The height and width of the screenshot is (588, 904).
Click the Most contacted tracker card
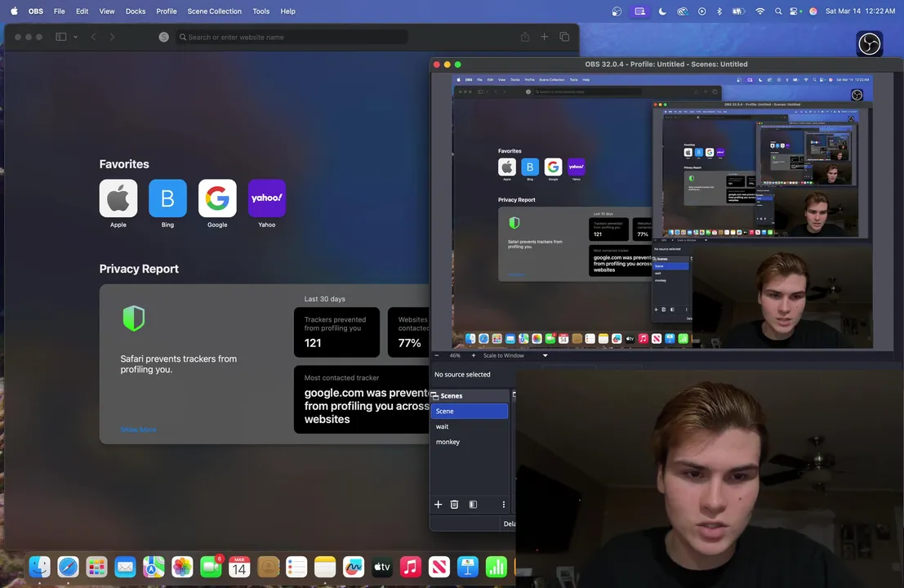[362, 399]
